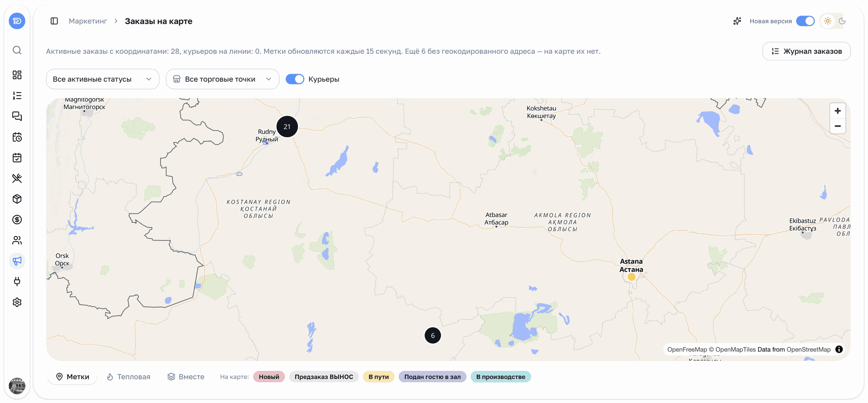Open the search icon in sidebar
This screenshot has height=403, width=868.
(17, 50)
